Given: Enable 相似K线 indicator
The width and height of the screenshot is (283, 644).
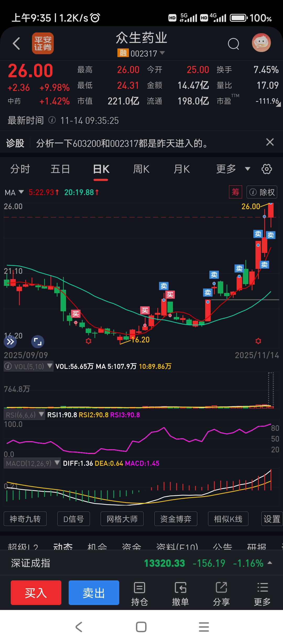Looking at the screenshot, I should point(228,519).
